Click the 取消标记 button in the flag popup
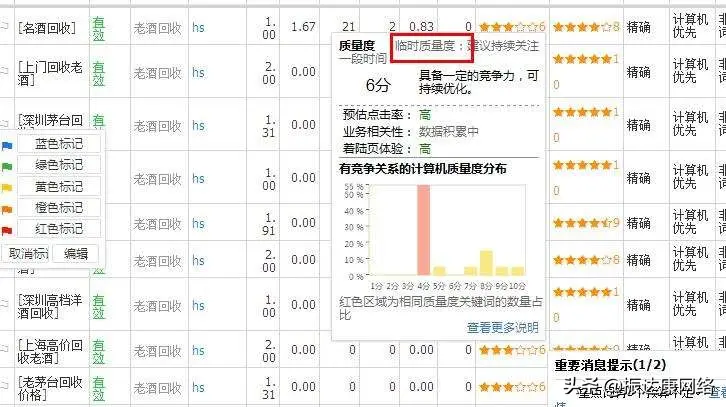726x407 pixels. [x=26, y=253]
